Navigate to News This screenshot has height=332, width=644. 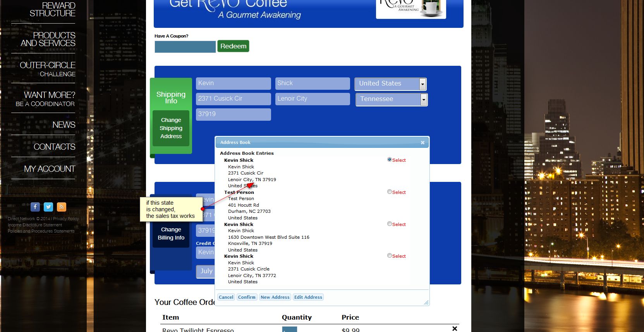(64, 125)
